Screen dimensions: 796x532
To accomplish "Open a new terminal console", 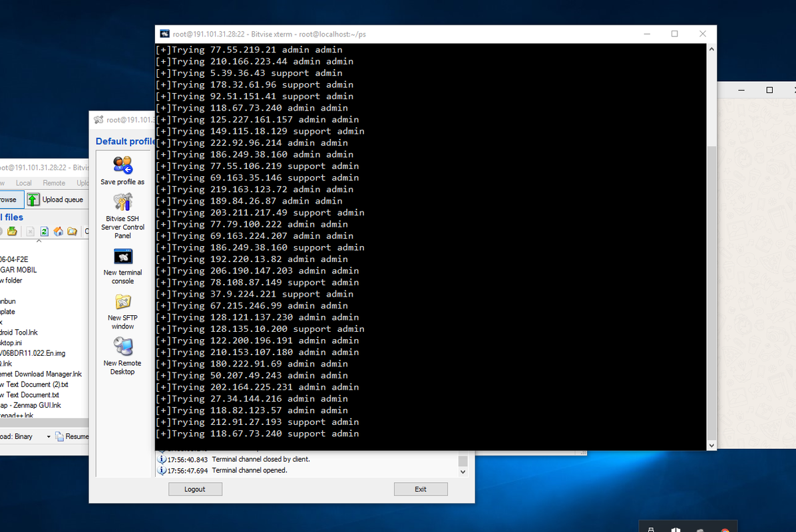I will coord(122,257).
